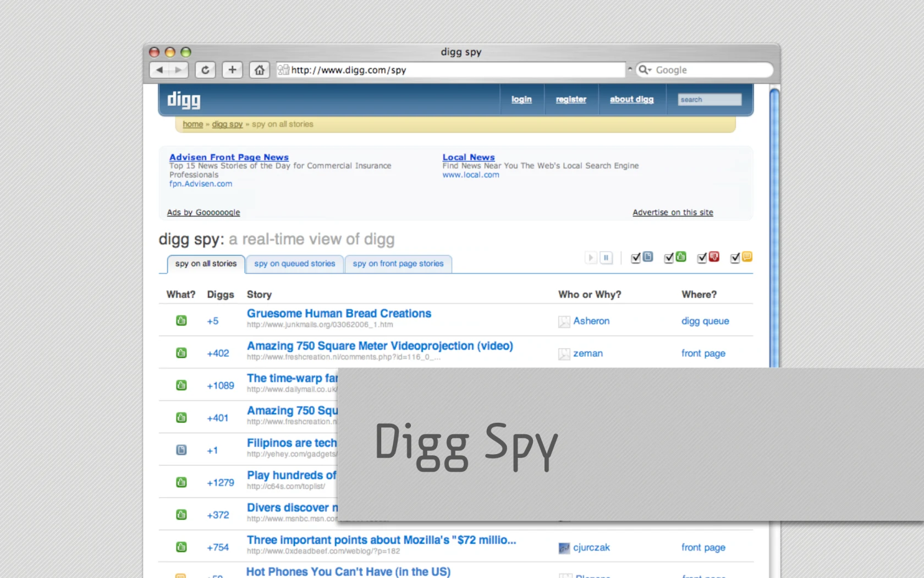Click zeman's avatar image
This screenshot has width=924, height=578.
(x=564, y=354)
